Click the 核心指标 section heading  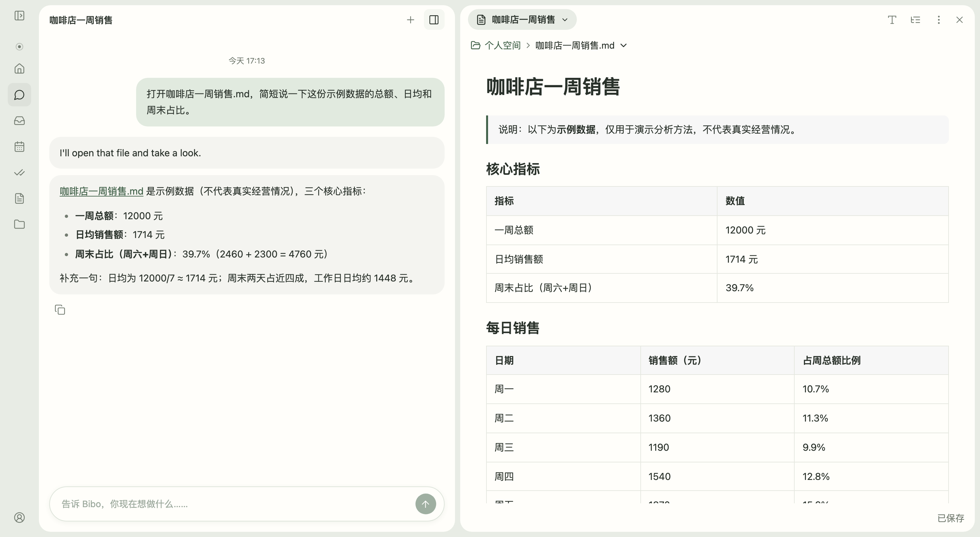click(x=513, y=169)
